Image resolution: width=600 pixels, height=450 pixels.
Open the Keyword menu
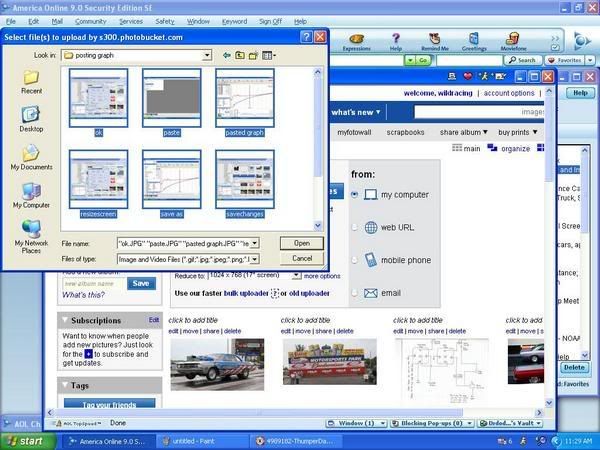[234, 21]
